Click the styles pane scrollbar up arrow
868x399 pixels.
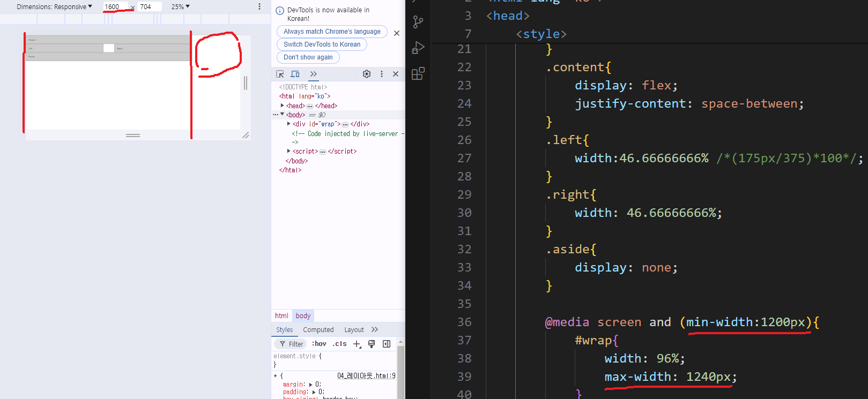[400, 342]
